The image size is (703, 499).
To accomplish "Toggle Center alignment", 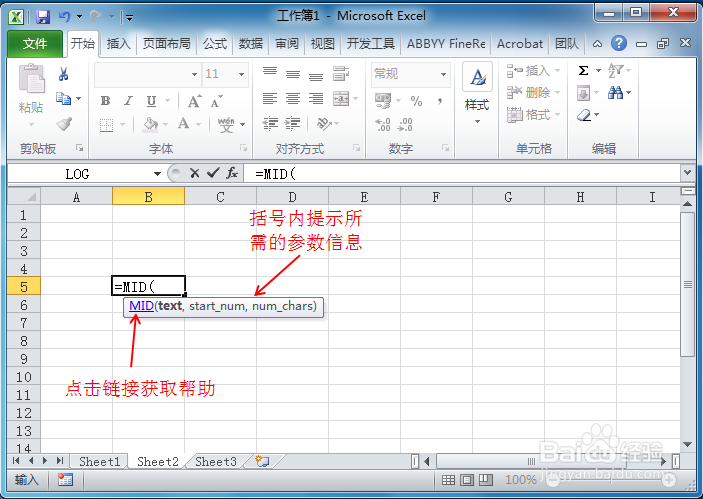I will coord(293,98).
